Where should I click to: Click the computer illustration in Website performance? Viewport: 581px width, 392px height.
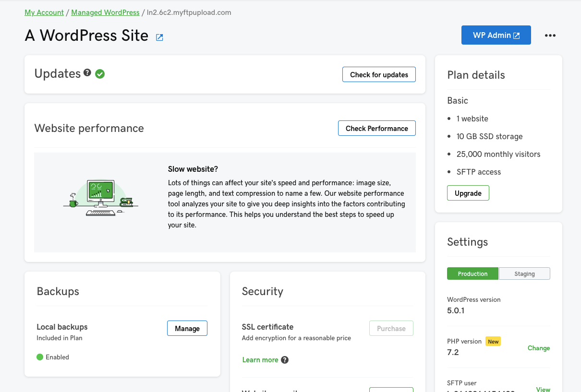[101, 198]
